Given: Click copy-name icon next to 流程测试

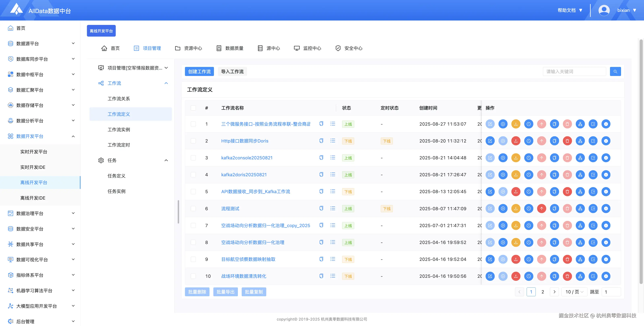Looking at the screenshot, I should coord(321,208).
